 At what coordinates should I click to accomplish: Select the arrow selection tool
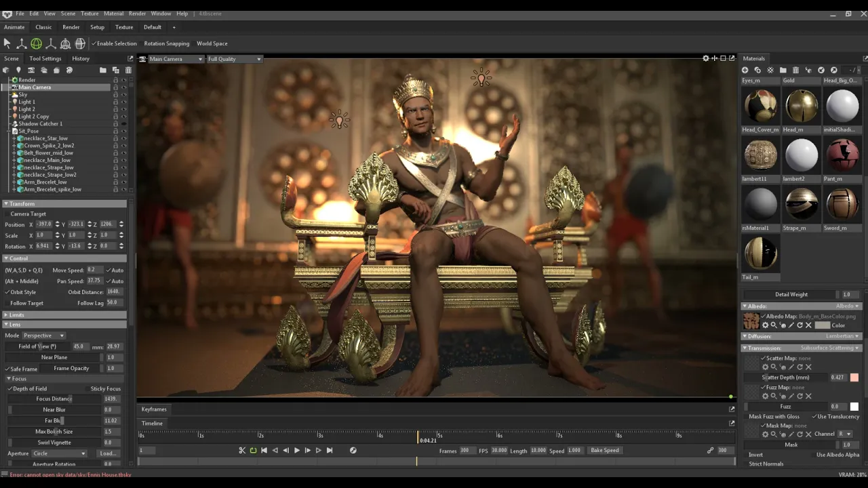coord(7,43)
